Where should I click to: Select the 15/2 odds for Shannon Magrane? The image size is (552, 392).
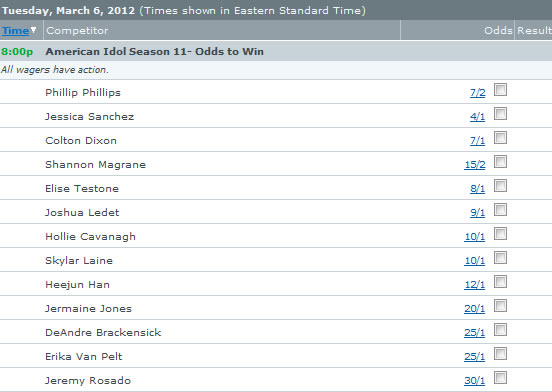475,165
